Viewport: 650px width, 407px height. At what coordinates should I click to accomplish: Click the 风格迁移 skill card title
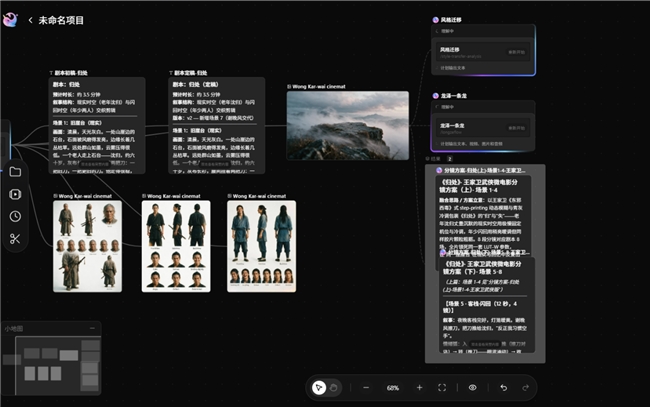coord(450,49)
